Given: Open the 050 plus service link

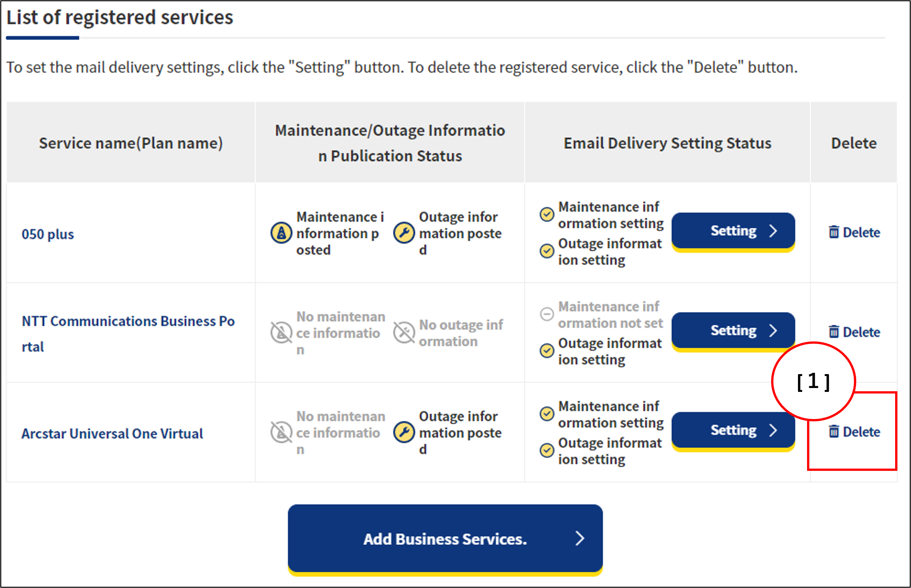Looking at the screenshot, I should tap(48, 234).
